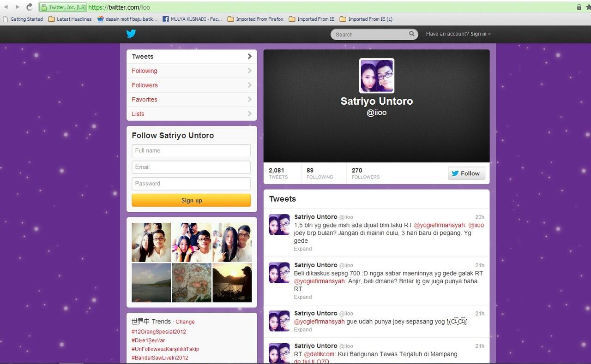591x364 pixels.
Task: Click the search magnifier icon
Action: click(x=412, y=34)
